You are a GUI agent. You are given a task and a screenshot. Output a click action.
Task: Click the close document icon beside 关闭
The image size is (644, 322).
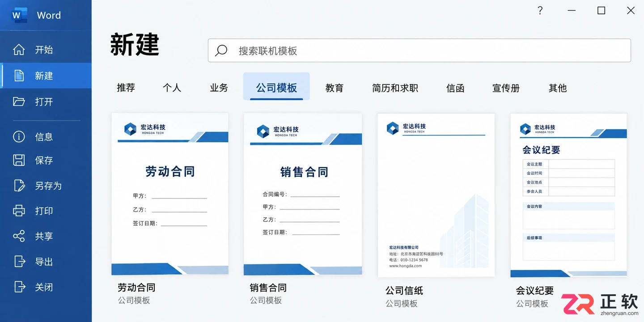[19, 287]
